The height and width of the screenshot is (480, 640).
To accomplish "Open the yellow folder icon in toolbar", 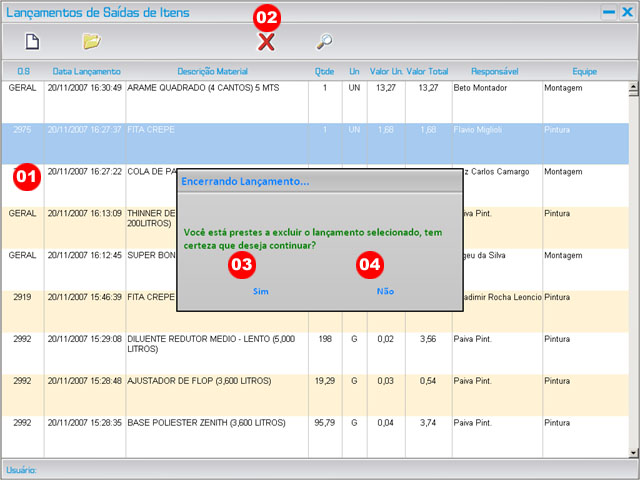I will [92, 41].
